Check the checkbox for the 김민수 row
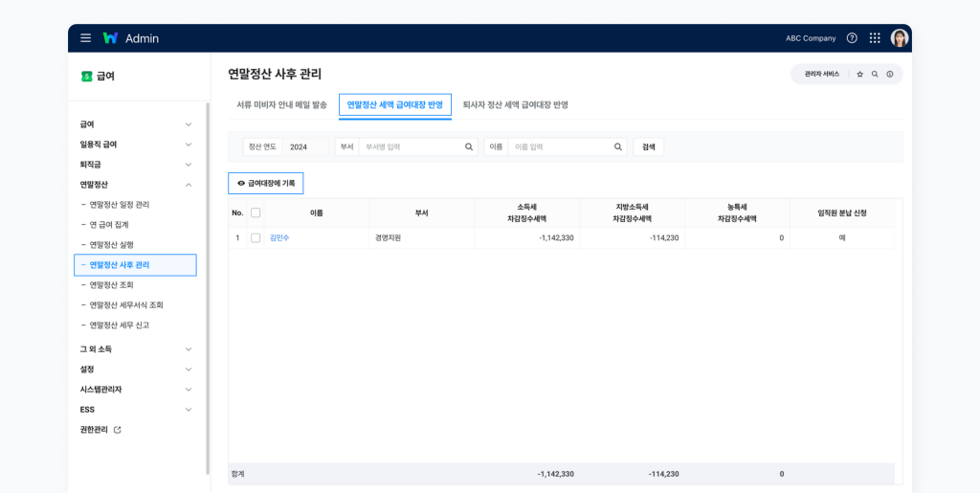 coord(256,237)
